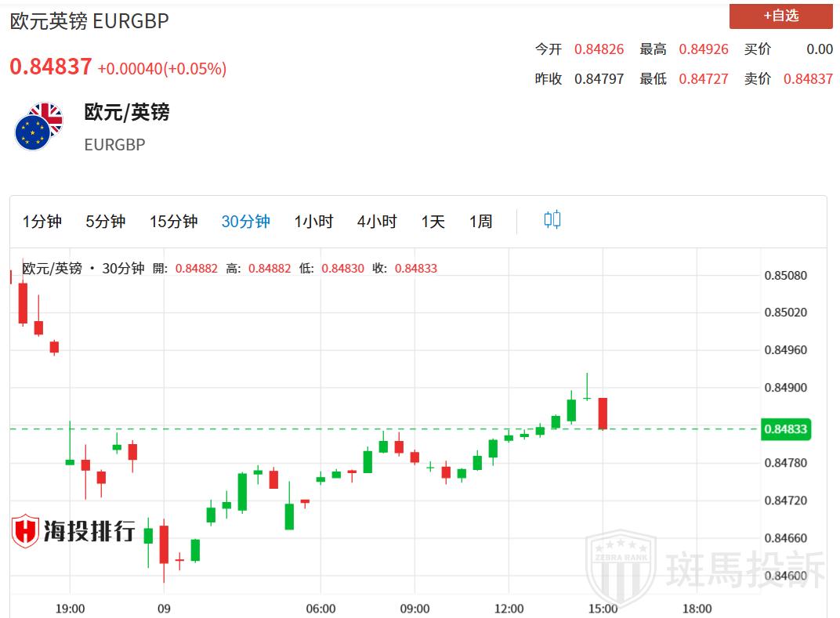The image size is (840, 618).
Task: Select the 30分钟 timeframe
Action: tap(245, 222)
